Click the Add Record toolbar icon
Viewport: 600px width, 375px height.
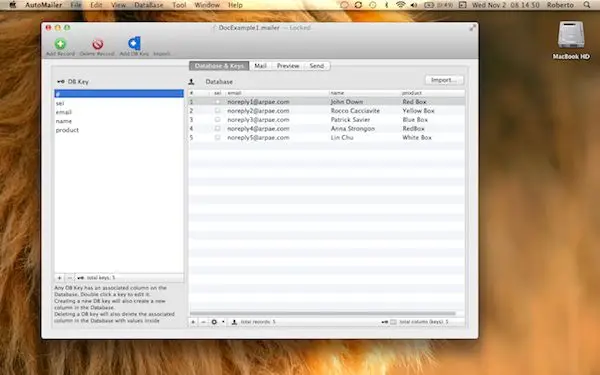60,44
